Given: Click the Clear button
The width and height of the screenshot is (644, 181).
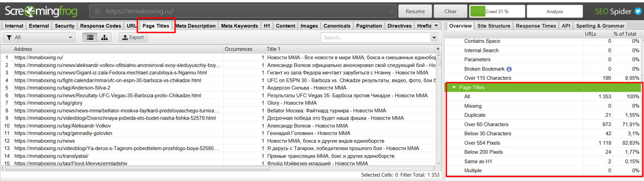Looking at the screenshot, I should click(x=450, y=11).
